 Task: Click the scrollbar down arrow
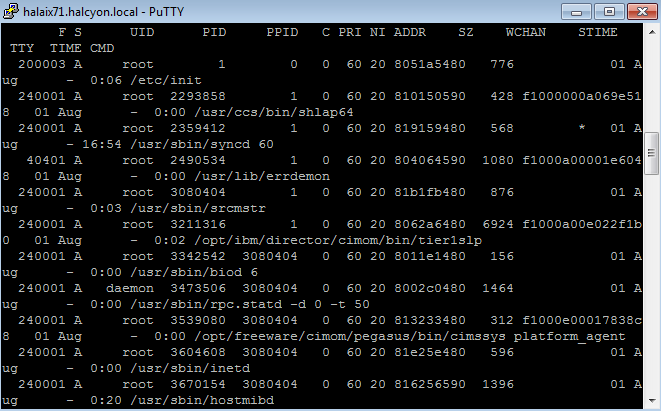650,401
